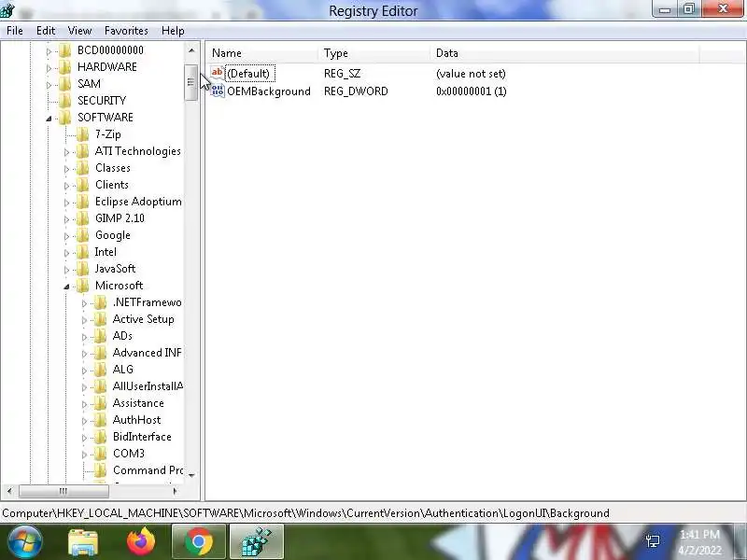747x560 pixels.
Task: Click the Classes folder icon
Action: click(x=82, y=168)
